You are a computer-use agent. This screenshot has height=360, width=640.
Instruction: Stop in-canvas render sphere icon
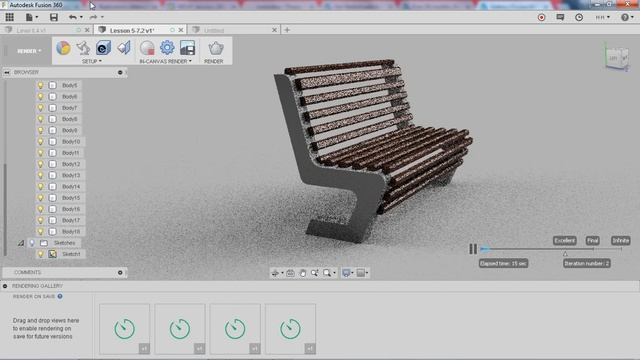(x=147, y=48)
